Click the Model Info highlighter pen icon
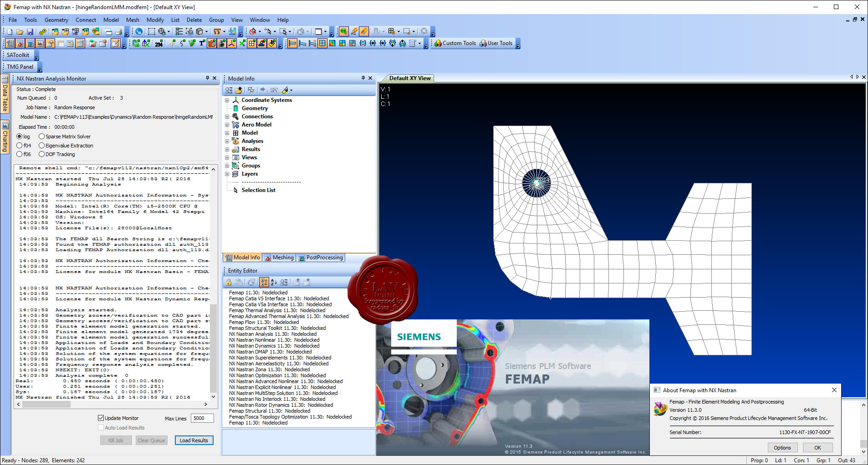This screenshot has height=465, width=868. [286, 90]
